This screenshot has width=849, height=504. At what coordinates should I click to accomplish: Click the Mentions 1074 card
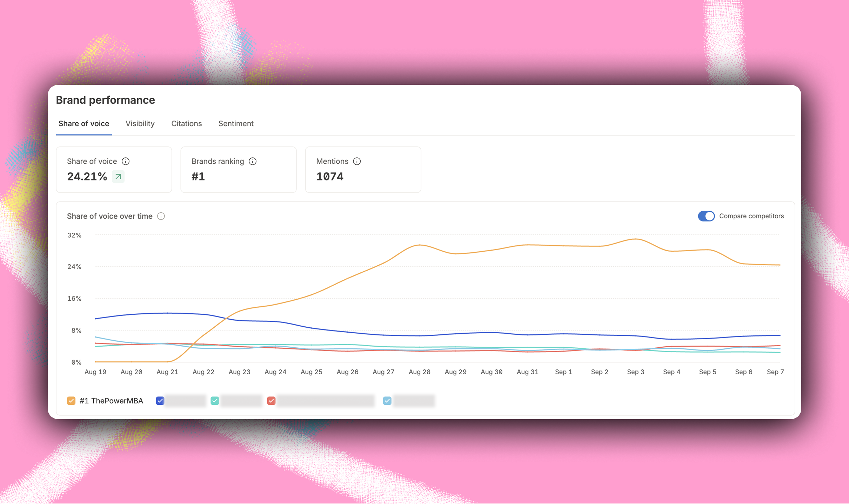click(x=363, y=170)
